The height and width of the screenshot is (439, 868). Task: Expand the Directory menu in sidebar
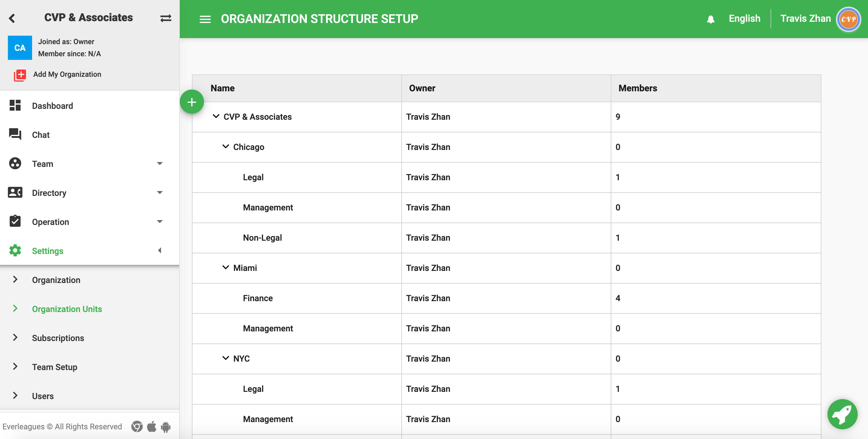coord(160,193)
